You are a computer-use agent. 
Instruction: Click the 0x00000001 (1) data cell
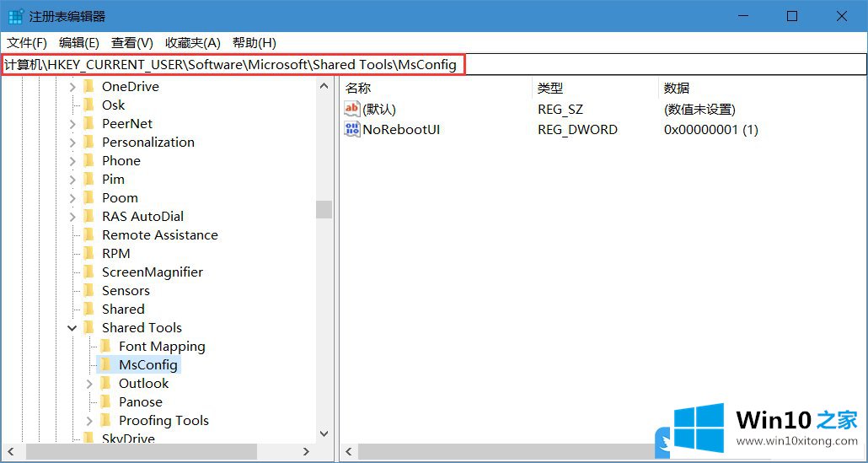710,130
